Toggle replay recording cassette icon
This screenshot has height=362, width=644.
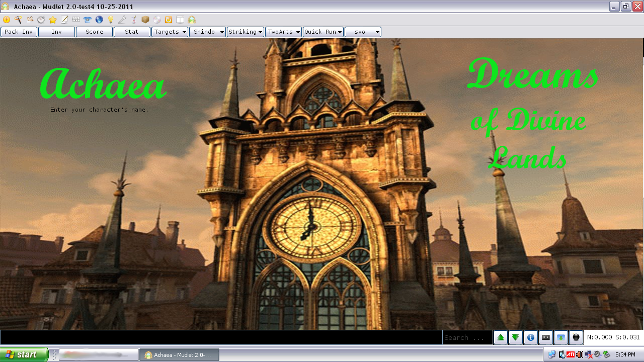[x=546, y=337]
